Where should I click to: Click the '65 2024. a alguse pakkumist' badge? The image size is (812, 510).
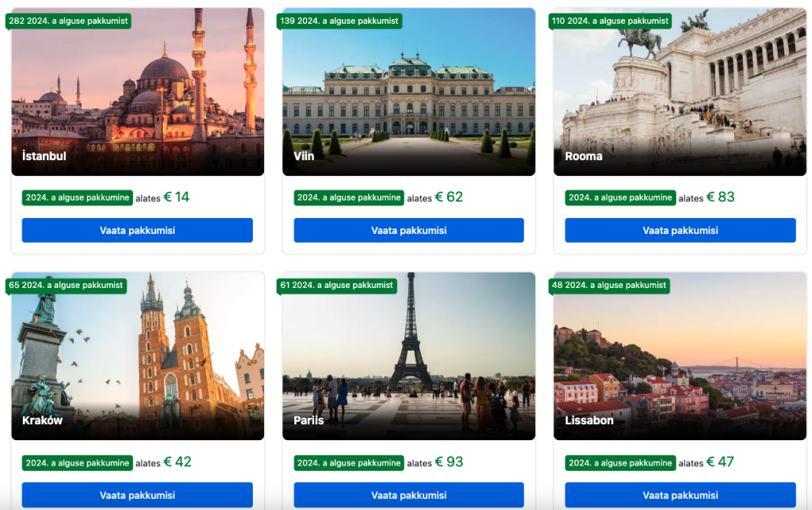click(66, 286)
